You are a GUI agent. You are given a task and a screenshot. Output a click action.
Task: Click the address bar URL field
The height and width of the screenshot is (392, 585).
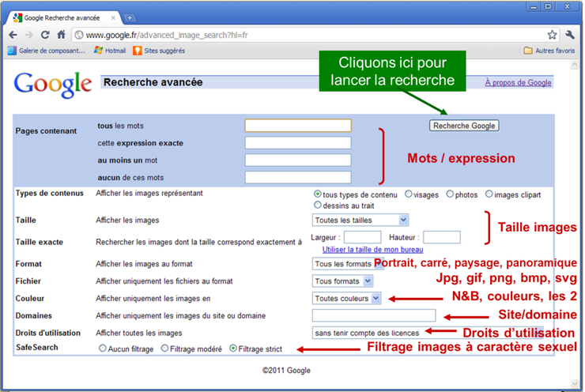310,35
